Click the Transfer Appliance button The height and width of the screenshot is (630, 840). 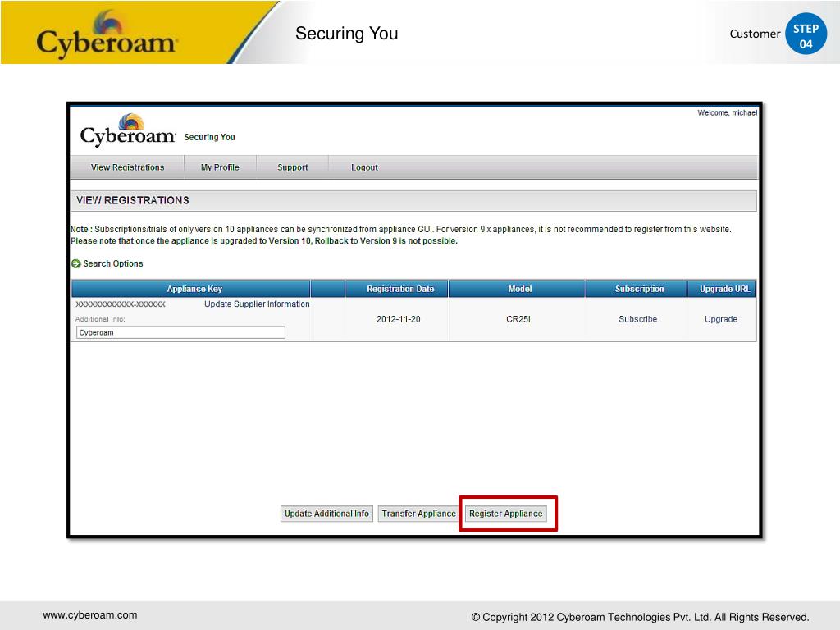[x=418, y=514]
